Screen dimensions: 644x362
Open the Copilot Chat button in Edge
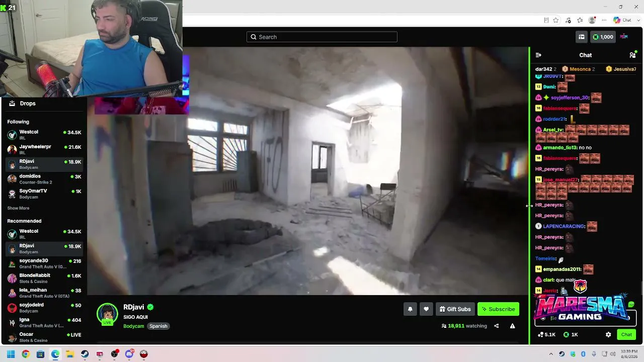(x=622, y=20)
